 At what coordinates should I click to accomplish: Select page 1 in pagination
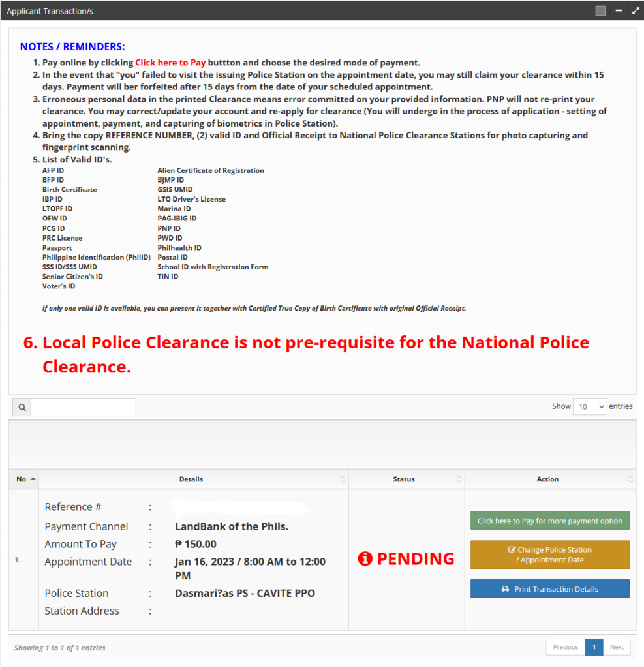[594, 647]
